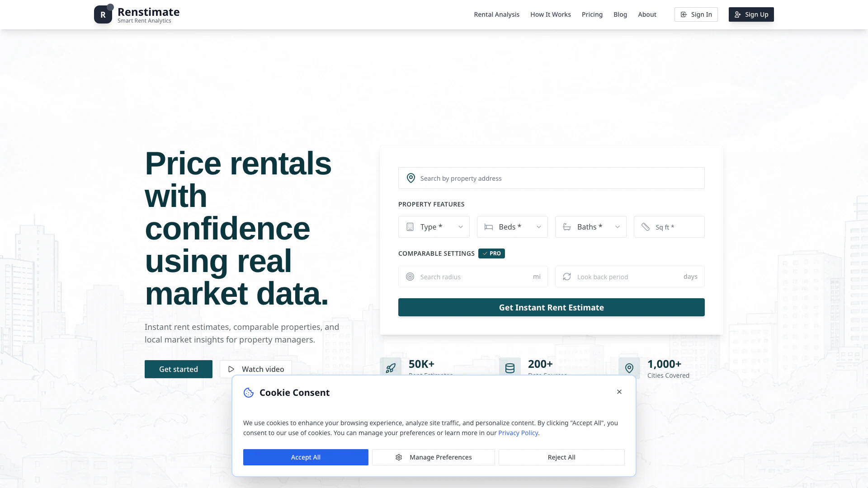The image size is (868, 488).
Task: Click the rocket icon beside 50K+
Action: (x=391, y=368)
